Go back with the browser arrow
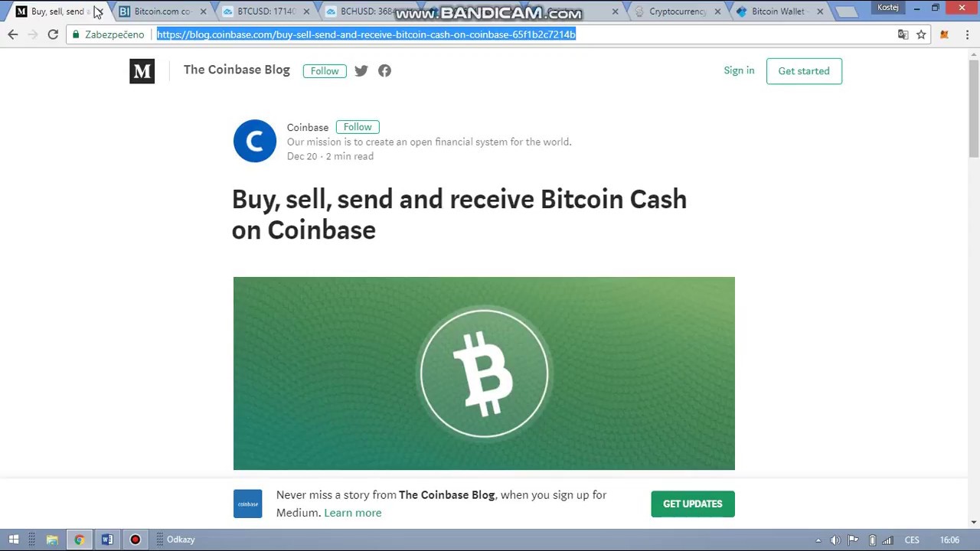 (x=13, y=34)
